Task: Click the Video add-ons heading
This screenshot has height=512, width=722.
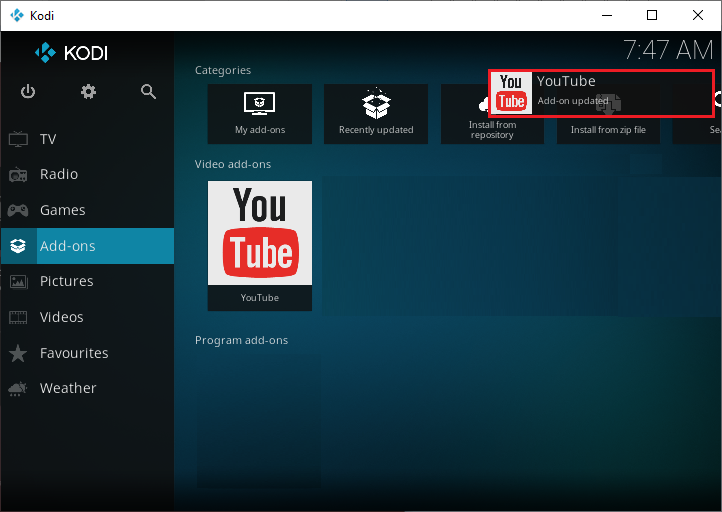Action: click(233, 164)
